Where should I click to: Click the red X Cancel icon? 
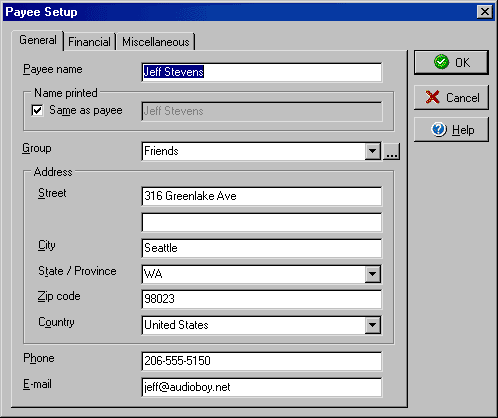pos(432,97)
